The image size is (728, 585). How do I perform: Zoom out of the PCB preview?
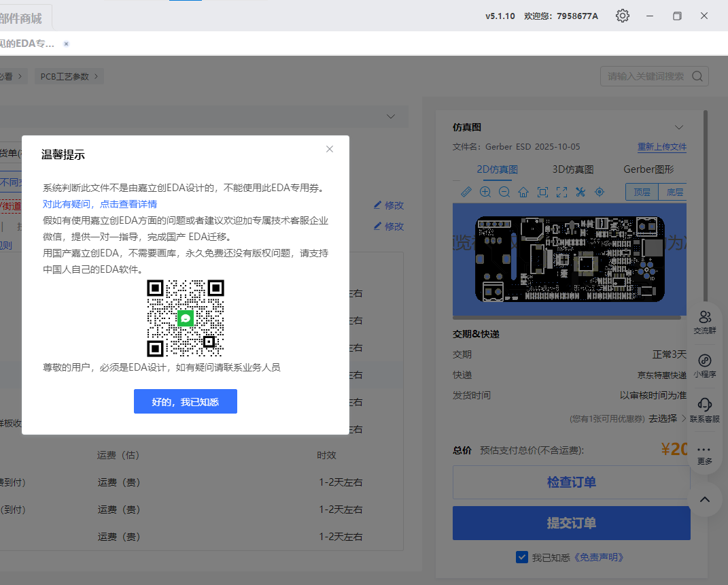504,192
